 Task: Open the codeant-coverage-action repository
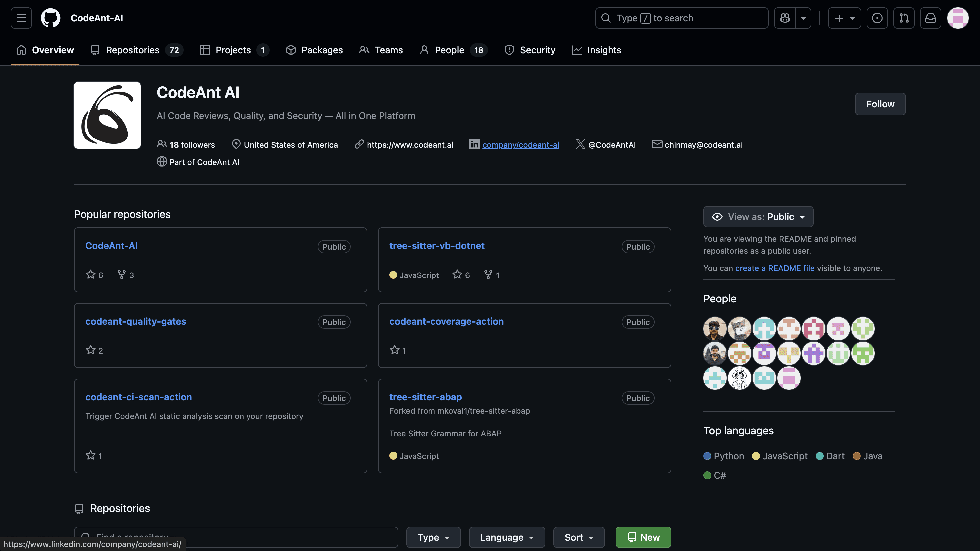(x=446, y=321)
